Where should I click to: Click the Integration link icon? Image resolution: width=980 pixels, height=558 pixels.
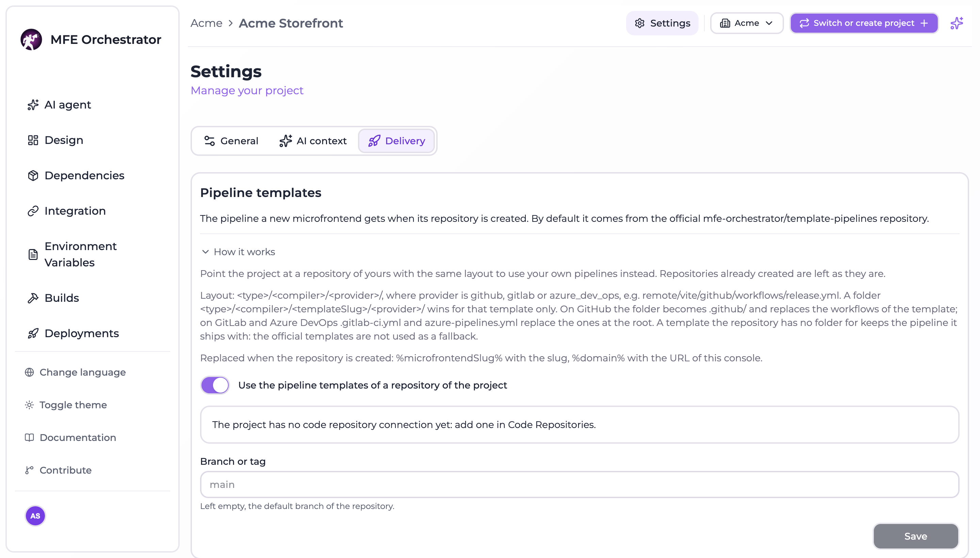[x=33, y=211]
